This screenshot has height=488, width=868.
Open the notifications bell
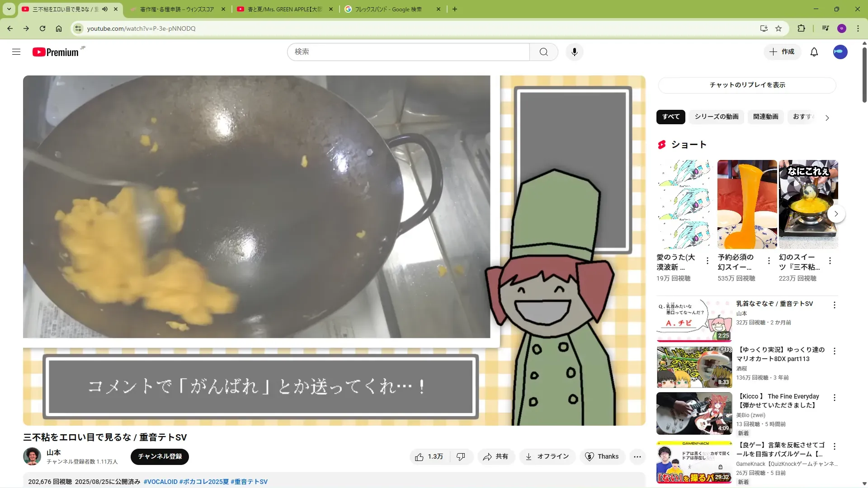814,52
